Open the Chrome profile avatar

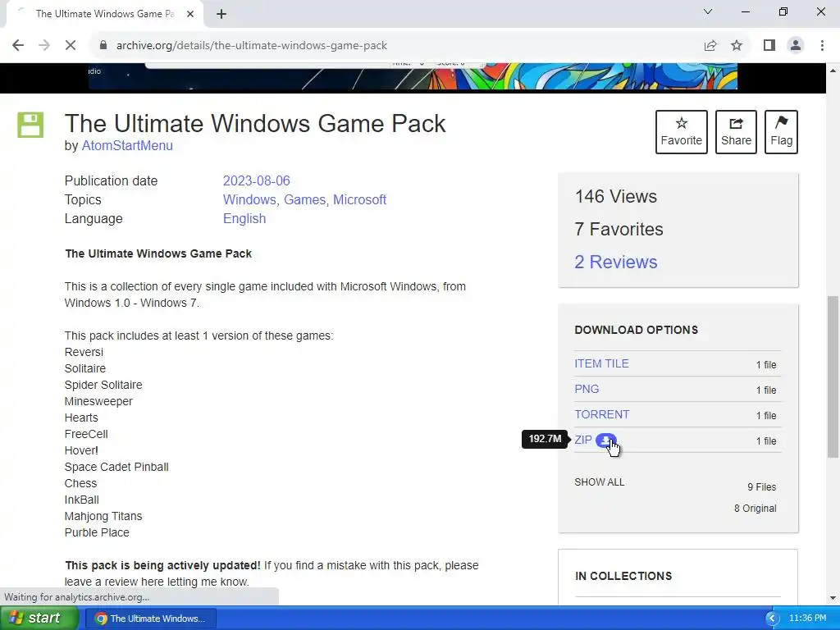(x=796, y=46)
